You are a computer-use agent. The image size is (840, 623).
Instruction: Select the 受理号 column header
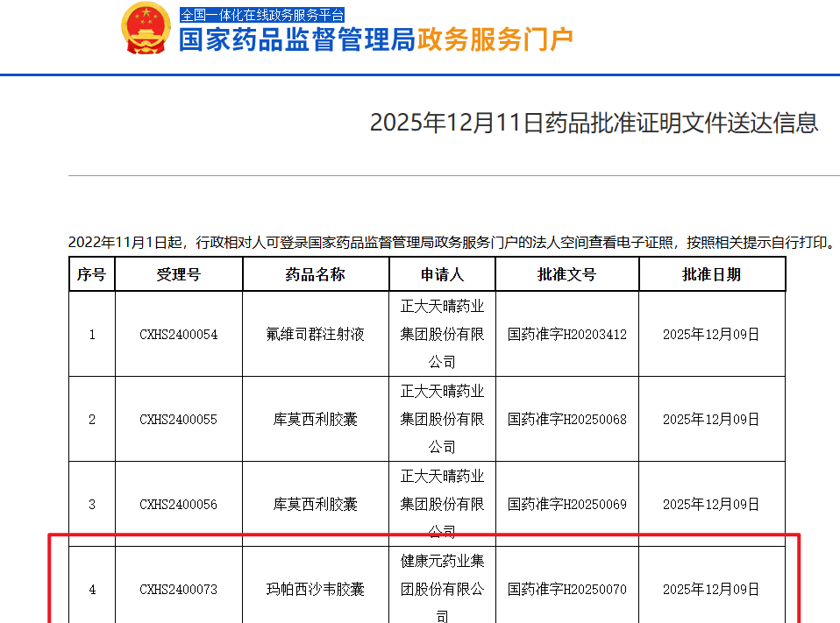[178, 273]
